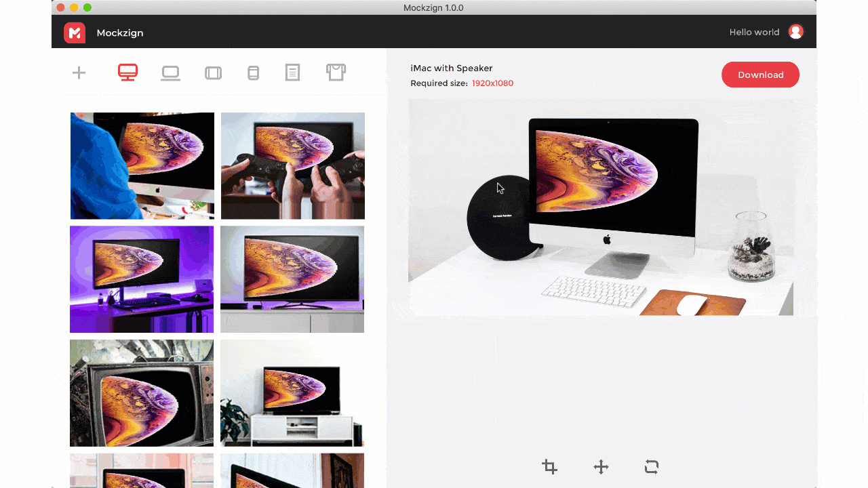
Task: Click the Hello world username text
Action: [754, 33]
